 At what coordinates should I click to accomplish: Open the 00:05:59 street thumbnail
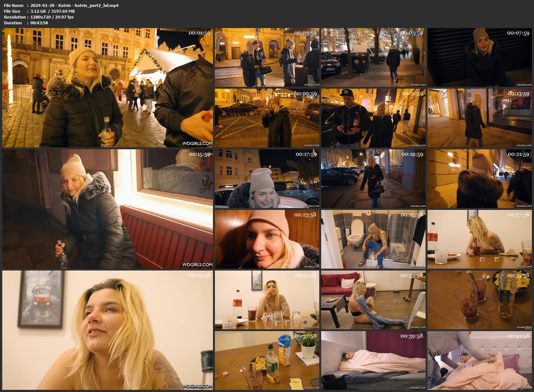pos(373,57)
